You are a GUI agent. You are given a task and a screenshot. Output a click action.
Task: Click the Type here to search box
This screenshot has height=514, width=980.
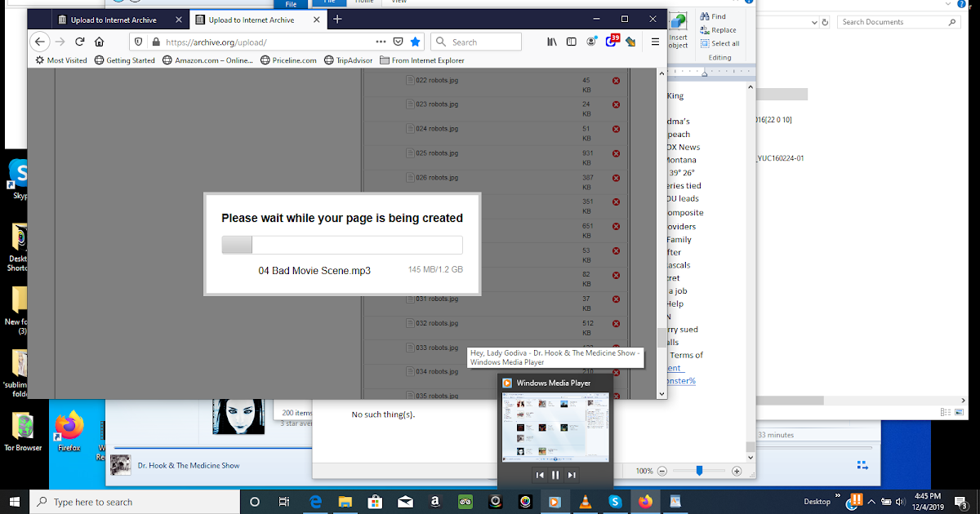click(x=135, y=502)
